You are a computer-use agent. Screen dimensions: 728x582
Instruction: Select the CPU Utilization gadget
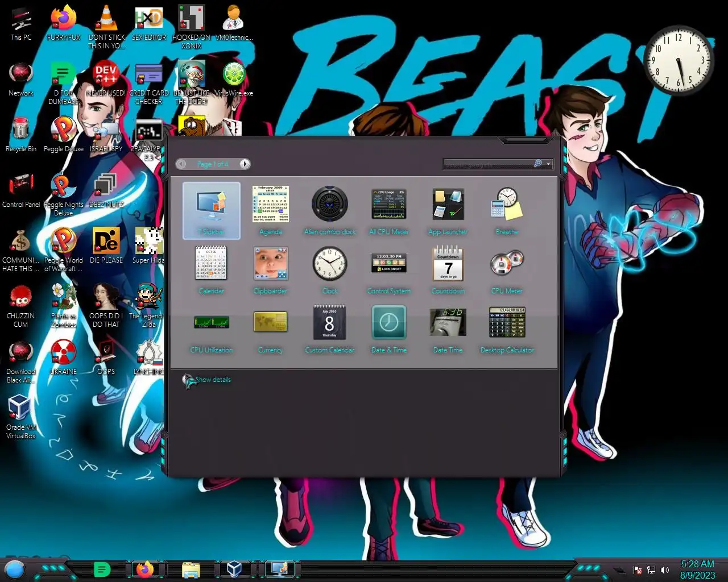[x=212, y=329]
